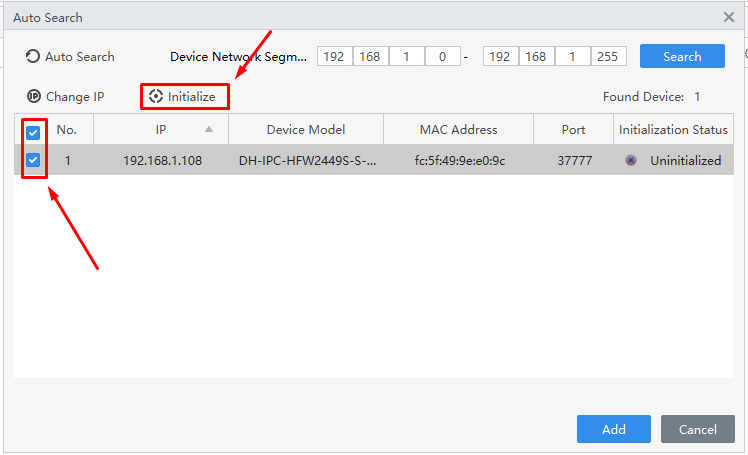Click the Initialize label
The image size is (748, 455).
click(191, 96)
